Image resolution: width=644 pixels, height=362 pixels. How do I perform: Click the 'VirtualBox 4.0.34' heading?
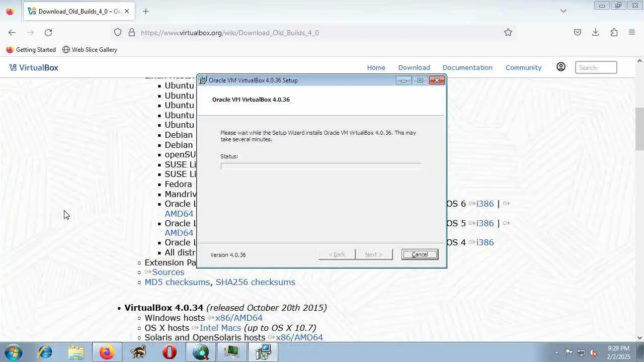[164, 308]
